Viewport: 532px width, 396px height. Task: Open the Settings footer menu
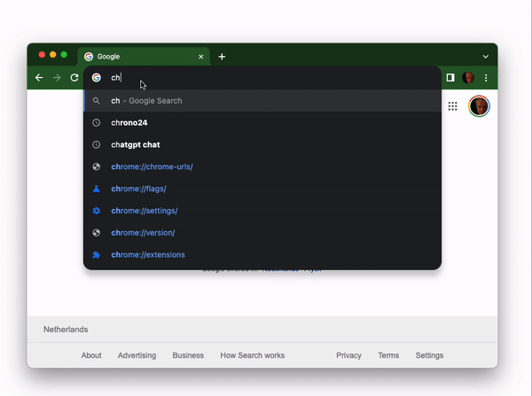429,355
